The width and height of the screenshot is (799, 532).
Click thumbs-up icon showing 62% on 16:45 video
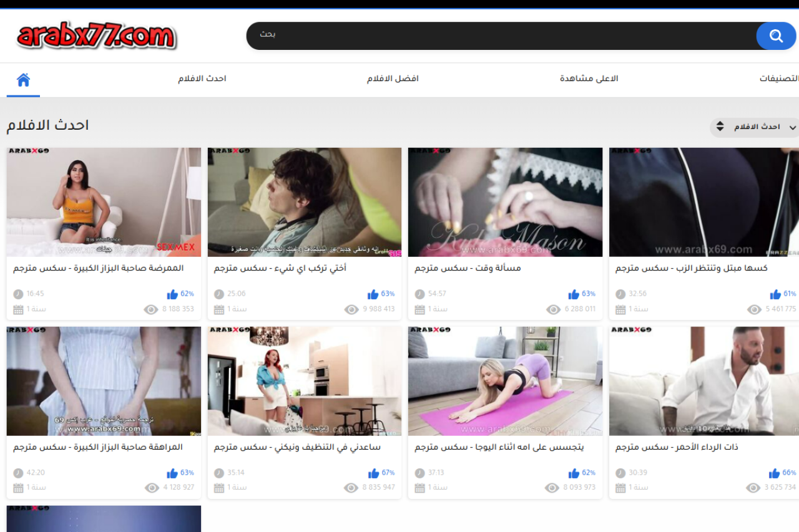(172, 294)
